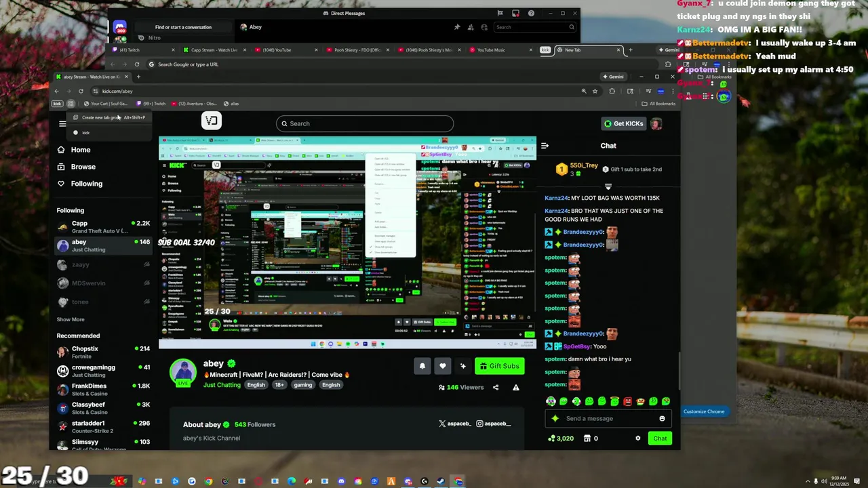Open Classybeef recommended channel
868x488 pixels.
(x=103, y=408)
